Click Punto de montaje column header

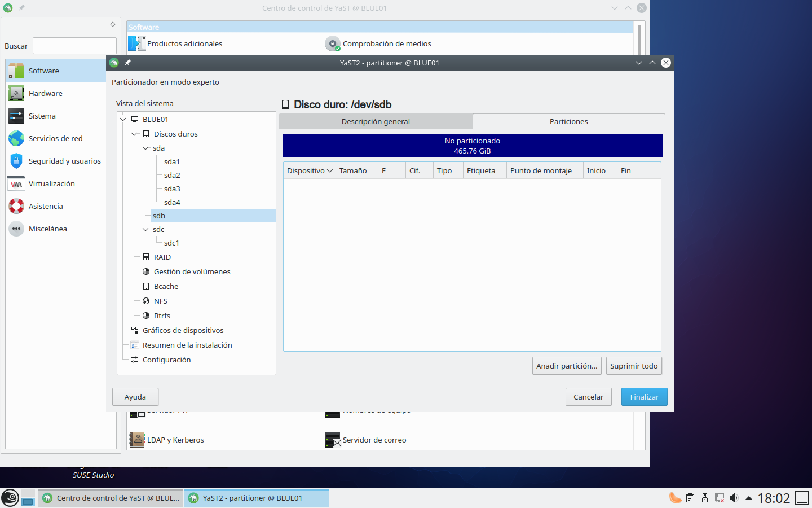tap(545, 170)
